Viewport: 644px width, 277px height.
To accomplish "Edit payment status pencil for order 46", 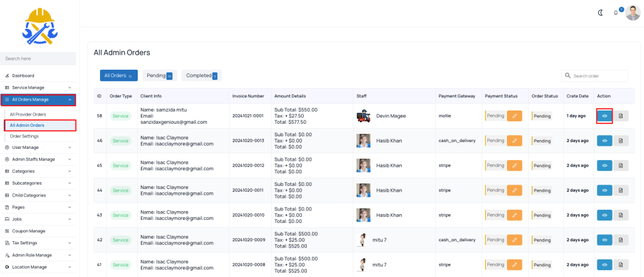I will 514,141.
